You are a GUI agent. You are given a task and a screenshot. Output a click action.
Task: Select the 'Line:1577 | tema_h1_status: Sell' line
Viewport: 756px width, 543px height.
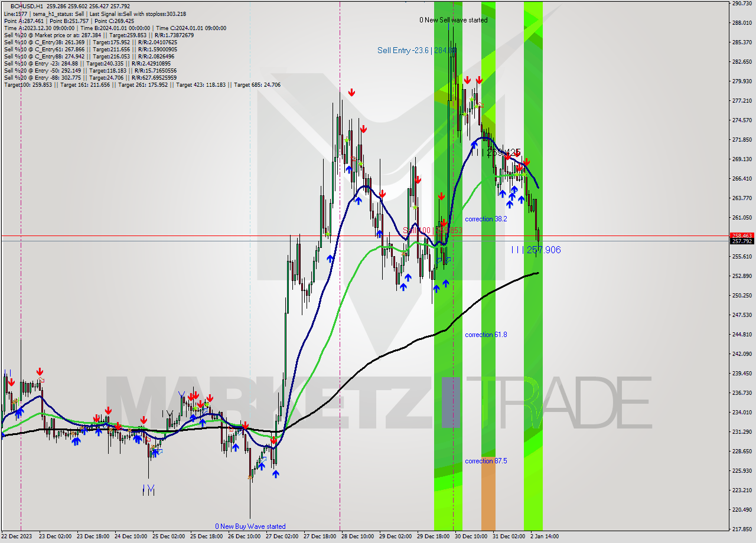[x=95, y=14]
